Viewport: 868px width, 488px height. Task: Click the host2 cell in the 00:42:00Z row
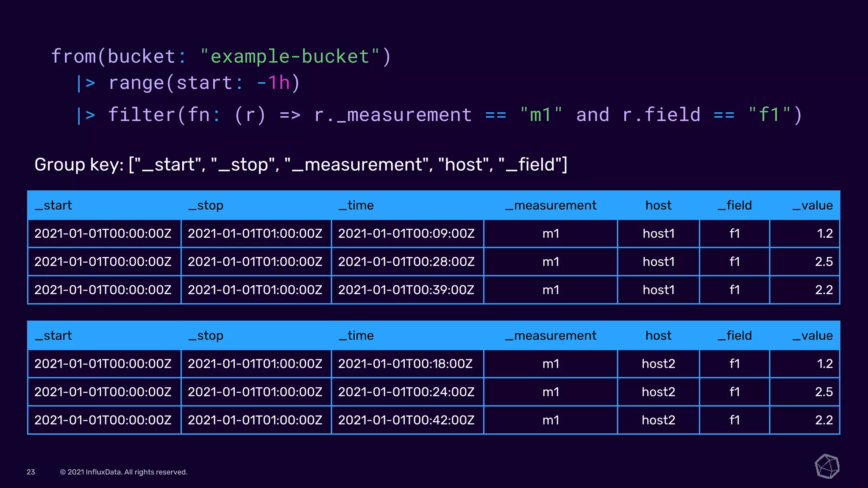tap(658, 420)
